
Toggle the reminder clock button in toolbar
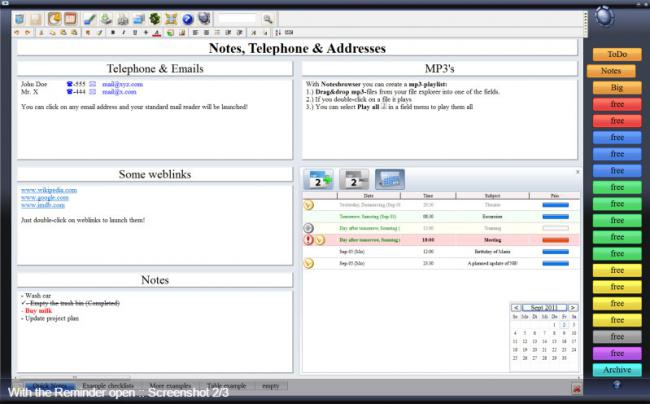(54, 19)
